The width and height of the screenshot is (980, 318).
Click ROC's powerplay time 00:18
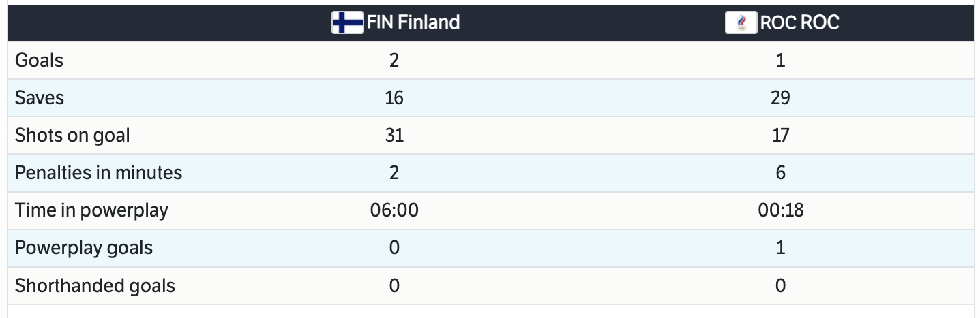[x=780, y=210]
